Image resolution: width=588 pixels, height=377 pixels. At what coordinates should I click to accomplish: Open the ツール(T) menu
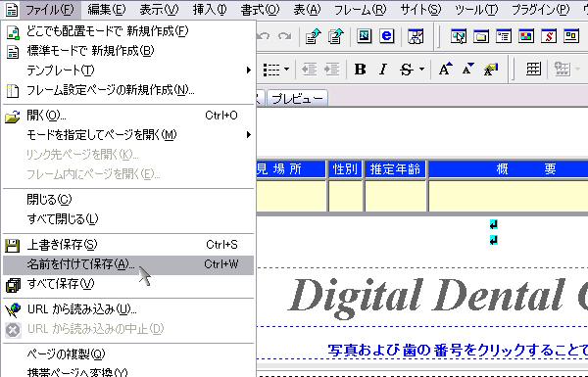[476, 10]
